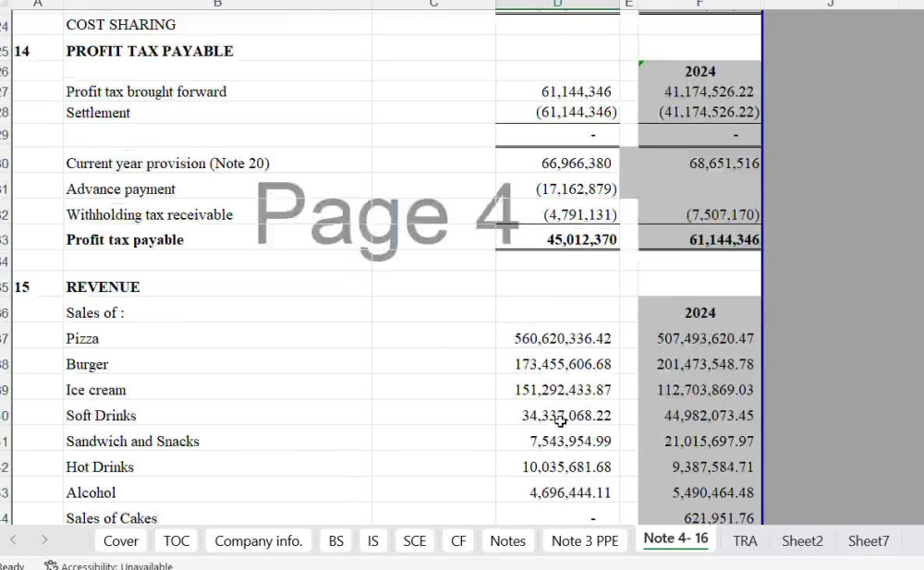Switch to the TRA sheet tab

[x=745, y=540]
